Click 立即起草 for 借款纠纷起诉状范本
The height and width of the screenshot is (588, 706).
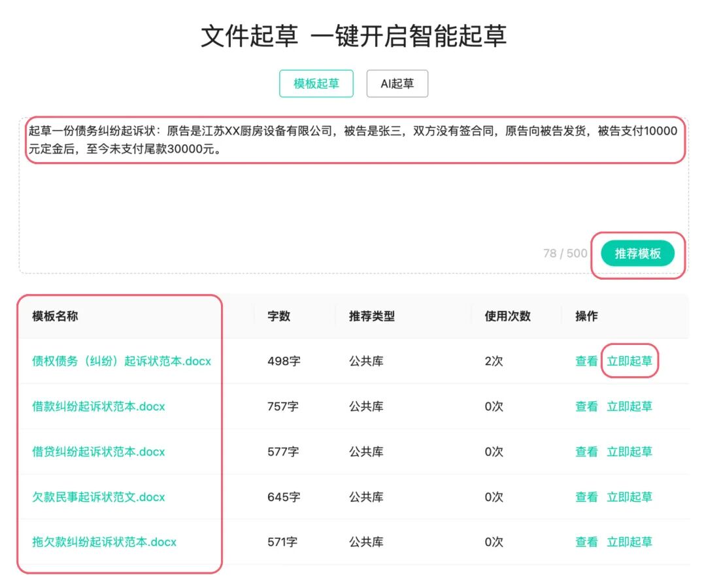(x=629, y=406)
